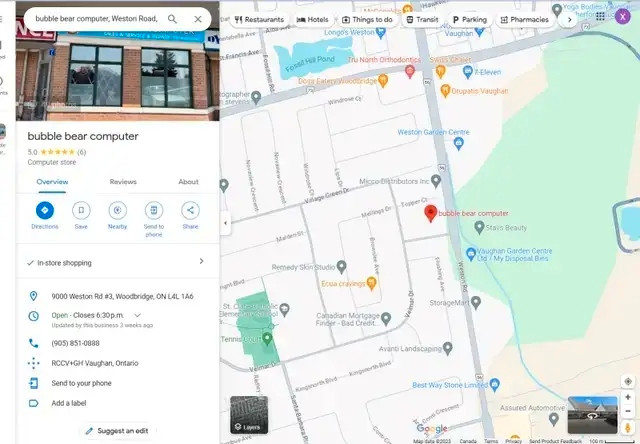Zoom in on the map
Image resolution: width=640 pixels, height=444 pixels.
coord(628,397)
